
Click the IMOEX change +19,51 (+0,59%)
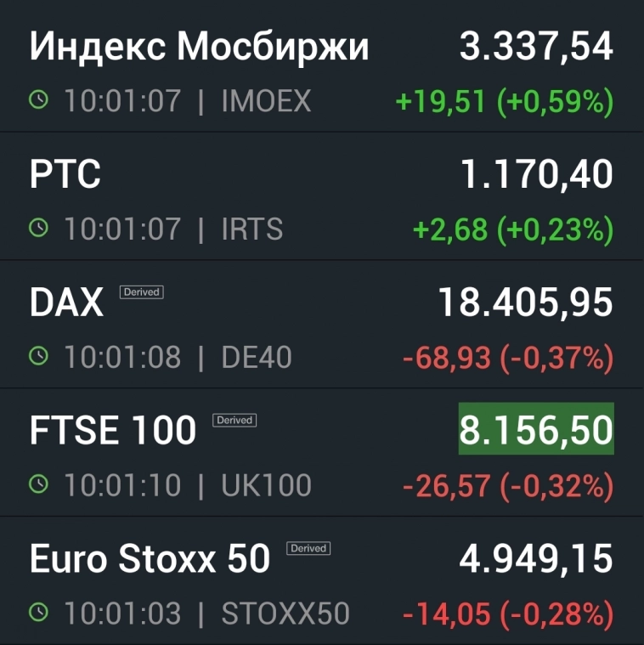coord(505,102)
